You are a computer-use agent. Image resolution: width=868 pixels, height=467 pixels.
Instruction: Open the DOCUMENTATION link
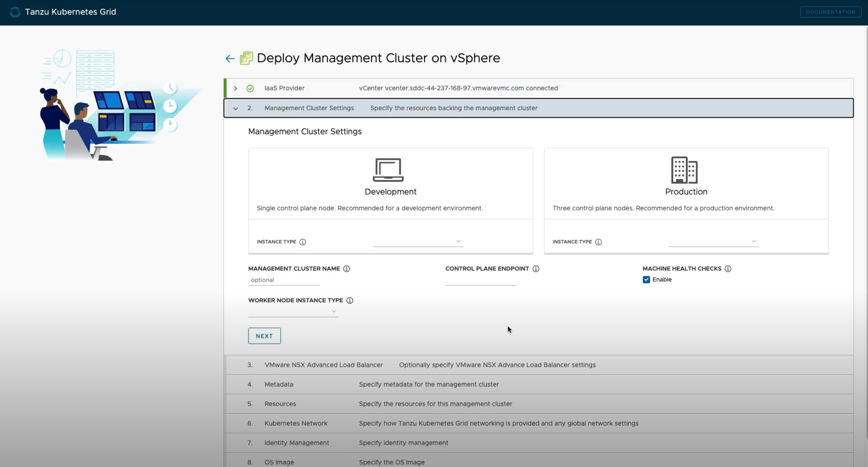pos(831,12)
